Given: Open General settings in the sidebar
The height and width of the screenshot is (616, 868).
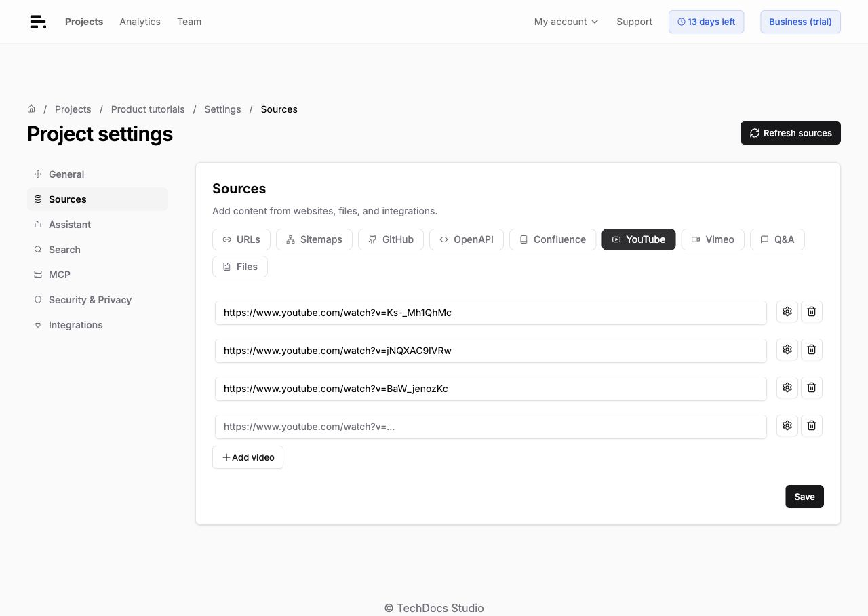Looking at the screenshot, I should [x=98, y=174].
